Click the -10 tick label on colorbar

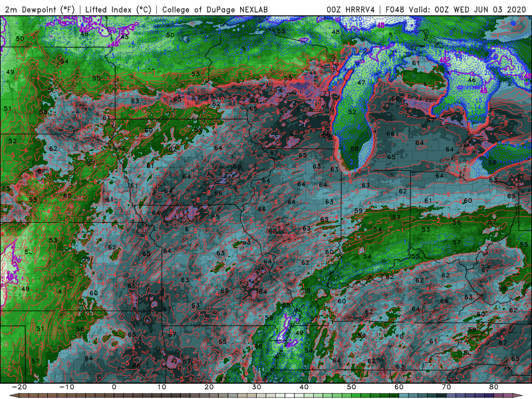point(66,387)
